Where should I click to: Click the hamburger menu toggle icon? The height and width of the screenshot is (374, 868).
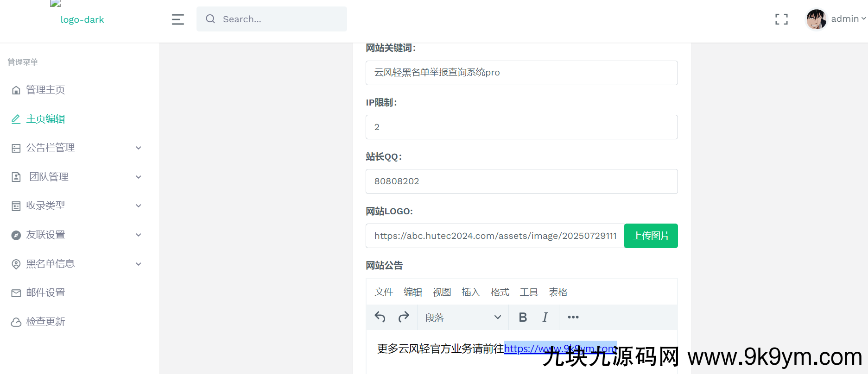(x=178, y=19)
